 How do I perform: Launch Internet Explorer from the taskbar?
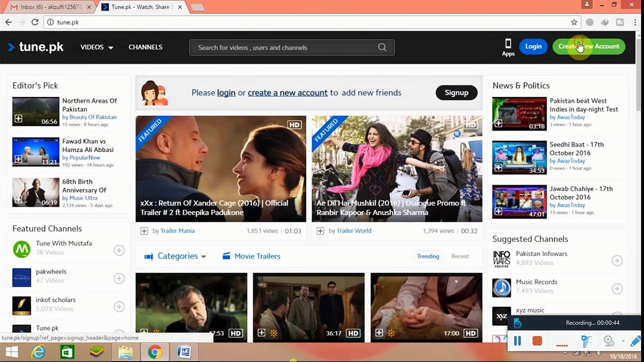38,352
